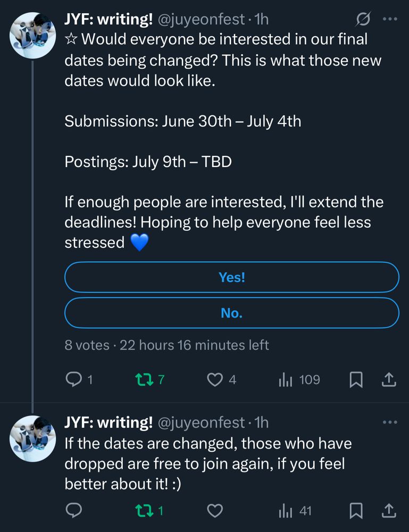
Task: Vote Yes! in the poll
Action: (231, 277)
